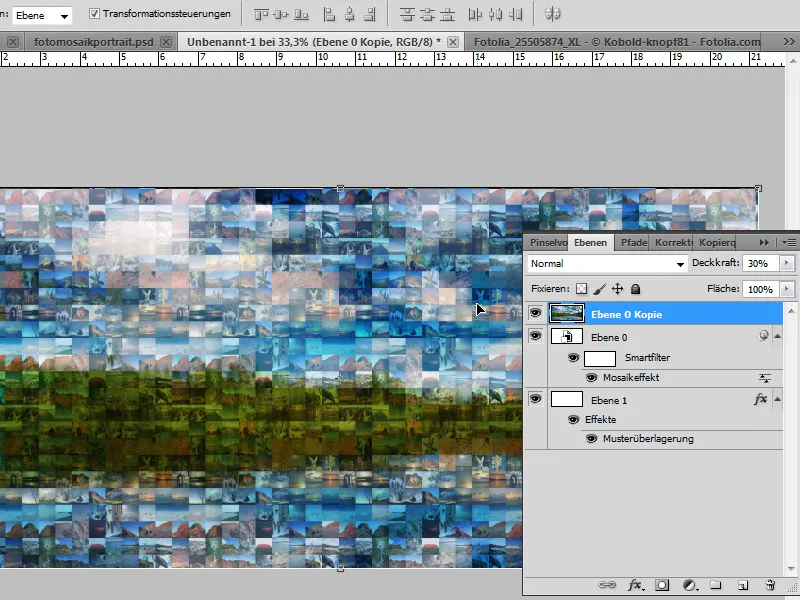The image size is (800, 600).
Task: Click the align right edges icon
Action: [x=370, y=14]
